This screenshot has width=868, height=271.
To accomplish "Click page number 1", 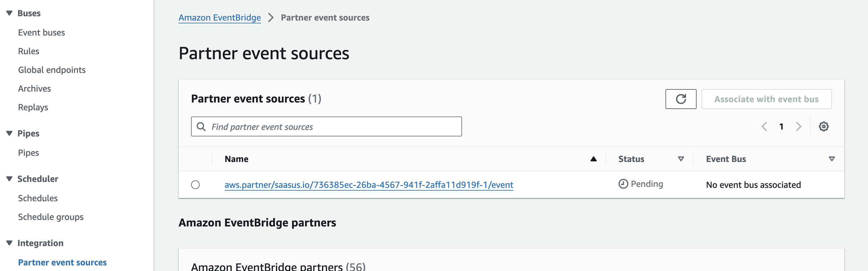I will (781, 126).
